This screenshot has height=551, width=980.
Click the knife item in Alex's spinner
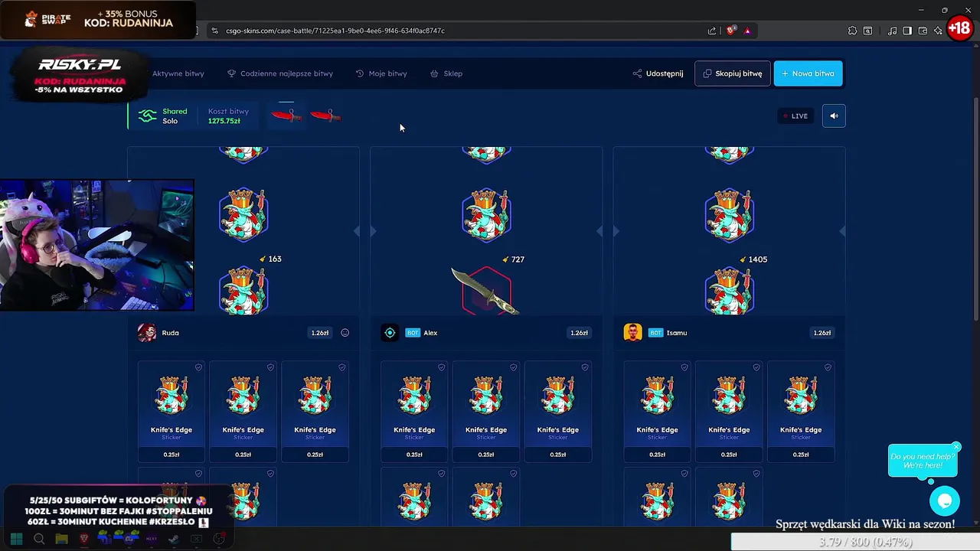(485, 291)
